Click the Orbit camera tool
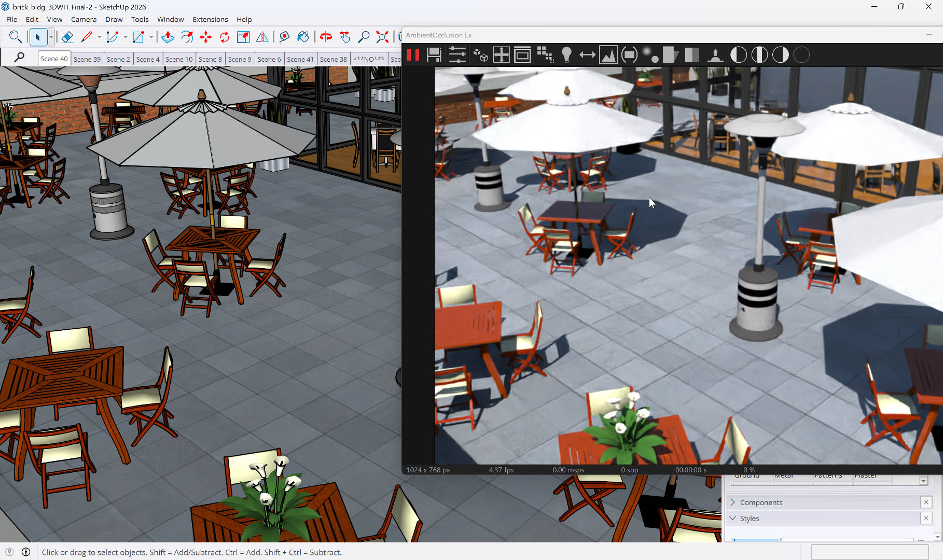The height and width of the screenshot is (560, 943). [326, 37]
